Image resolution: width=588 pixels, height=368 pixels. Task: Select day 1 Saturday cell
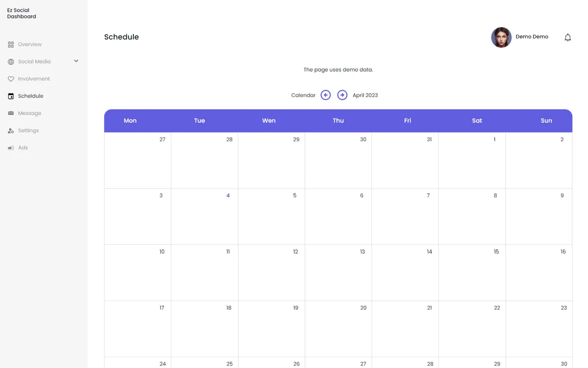point(472,160)
